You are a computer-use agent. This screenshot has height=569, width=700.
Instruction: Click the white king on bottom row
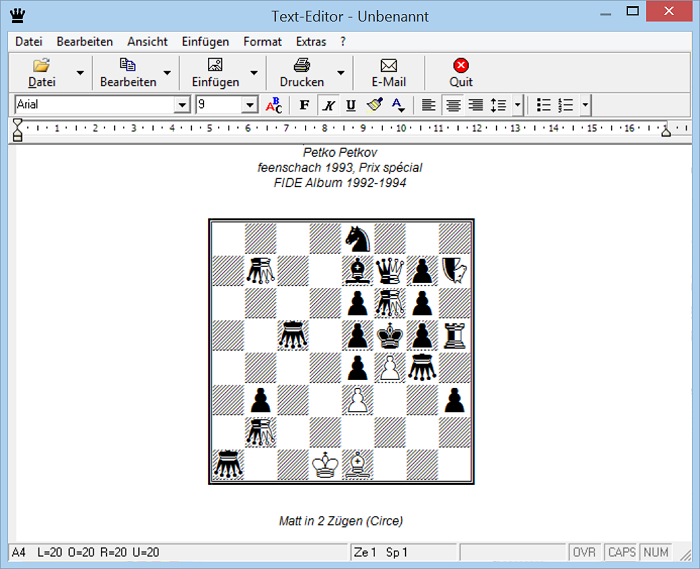tap(325, 465)
